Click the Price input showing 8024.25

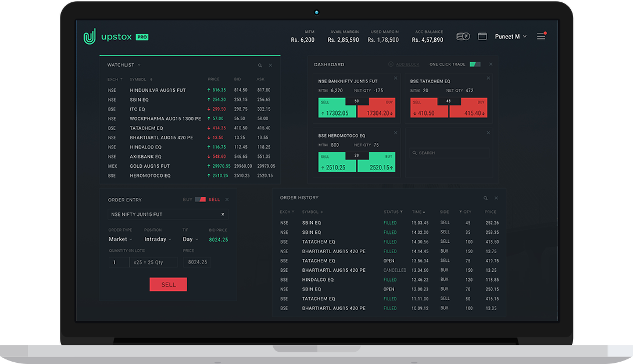pos(197,262)
